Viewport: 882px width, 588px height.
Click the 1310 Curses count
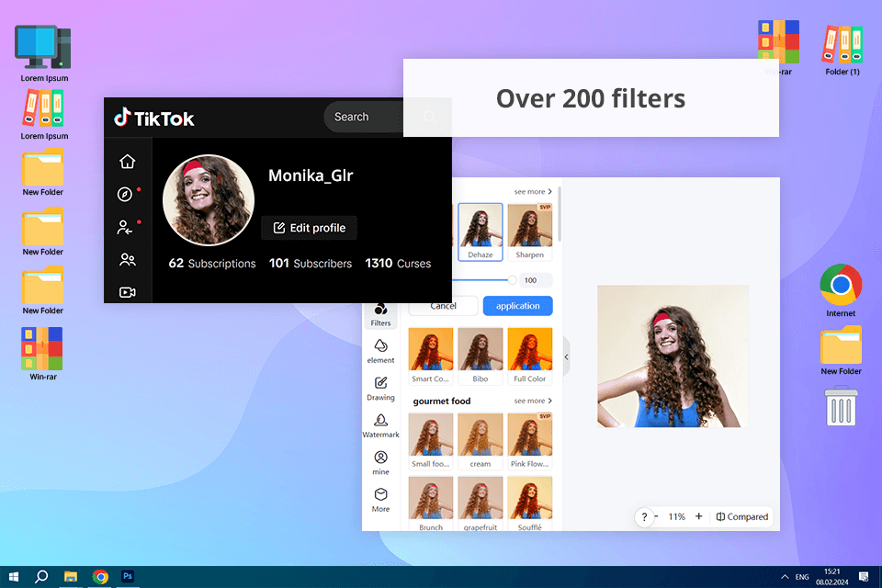(398, 264)
